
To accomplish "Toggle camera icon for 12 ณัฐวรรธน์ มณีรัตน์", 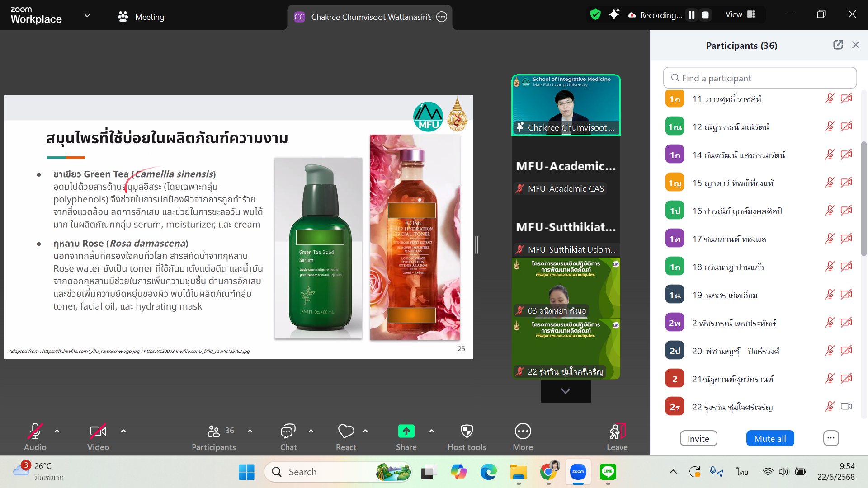I will [846, 127].
